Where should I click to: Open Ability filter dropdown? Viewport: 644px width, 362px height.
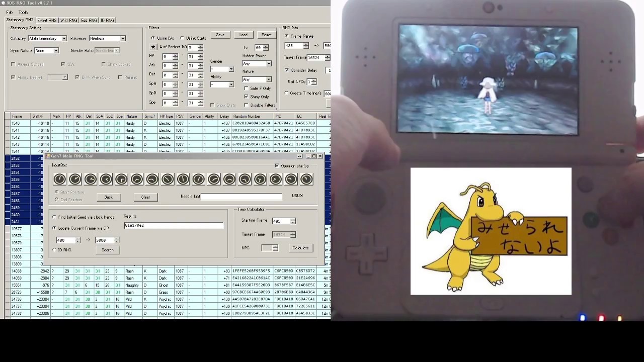(222, 84)
